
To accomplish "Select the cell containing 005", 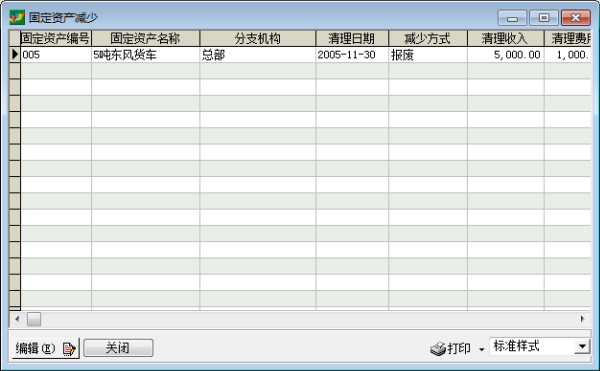I will (56, 55).
